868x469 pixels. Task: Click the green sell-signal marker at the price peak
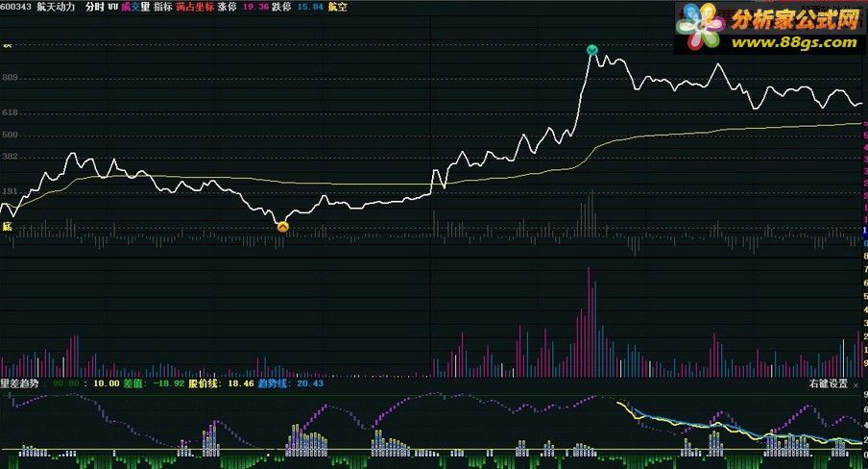pyautogui.click(x=592, y=50)
